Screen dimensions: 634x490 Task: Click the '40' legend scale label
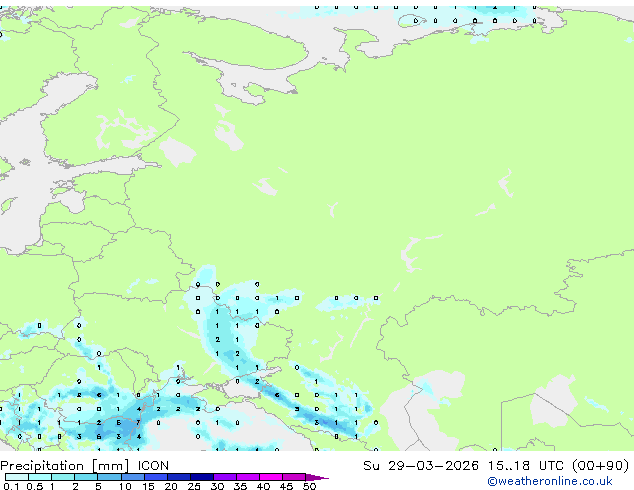(264, 486)
